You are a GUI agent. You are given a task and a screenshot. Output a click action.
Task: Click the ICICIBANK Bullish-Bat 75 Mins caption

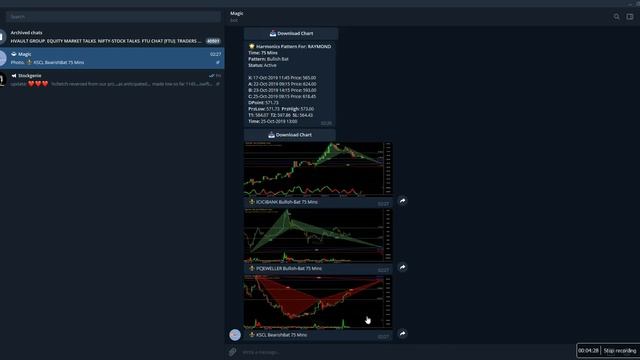[287, 202]
